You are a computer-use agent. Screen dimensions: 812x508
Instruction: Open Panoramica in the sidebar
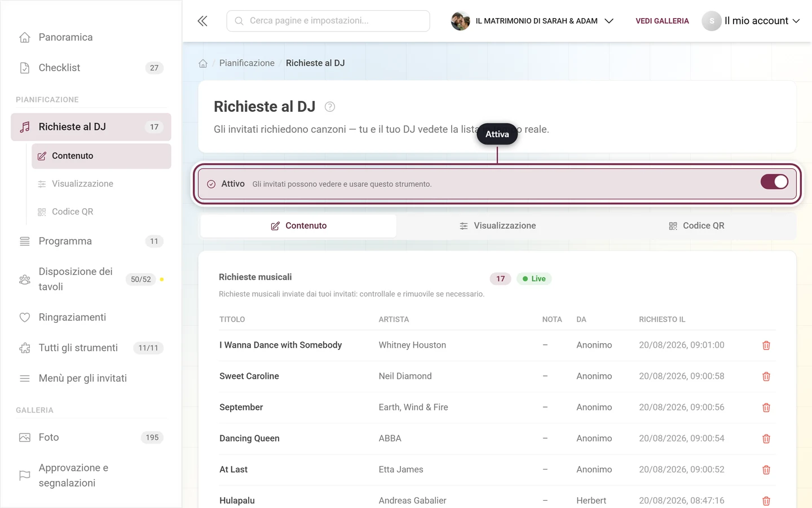point(91,37)
